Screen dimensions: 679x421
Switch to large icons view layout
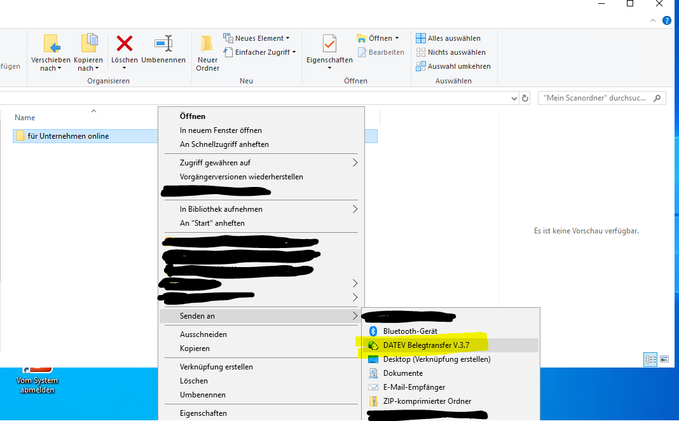[664, 359]
